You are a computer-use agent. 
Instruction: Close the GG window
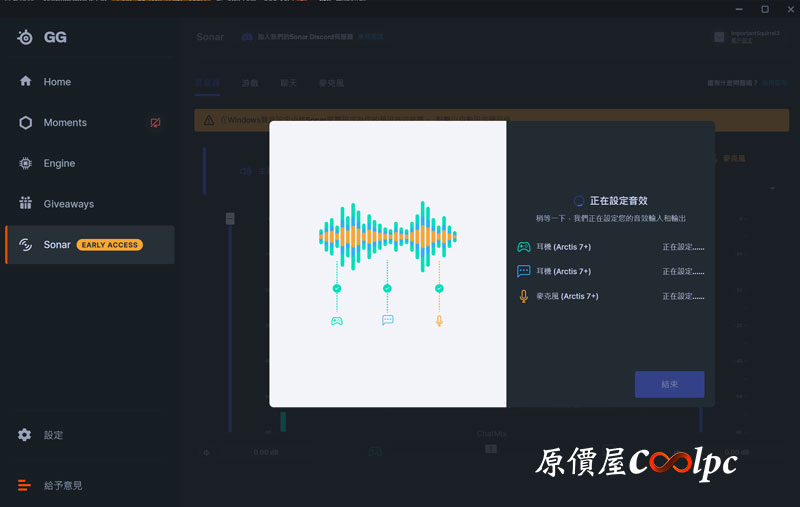pos(791,9)
